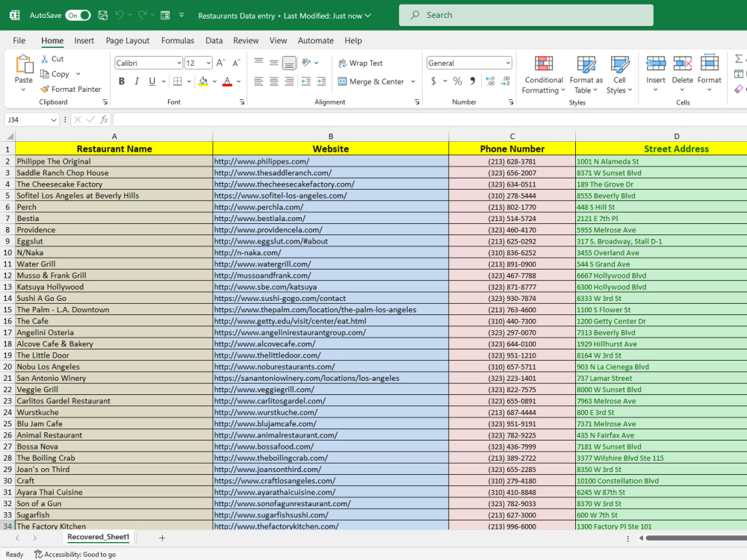
Task: Decrease font size button
Action: (236, 63)
